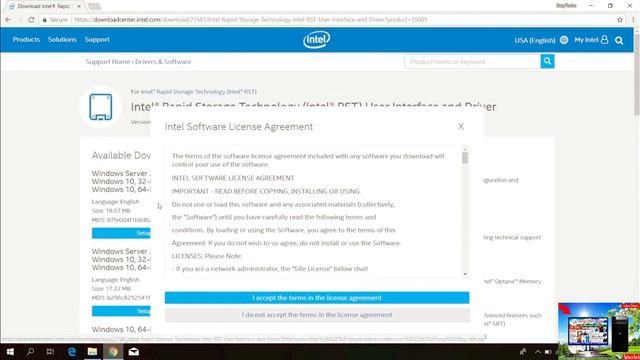Screen dimensions: 640x360
Task: Click 'LICENSES: Please Note:' text
Action: (207, 256)
